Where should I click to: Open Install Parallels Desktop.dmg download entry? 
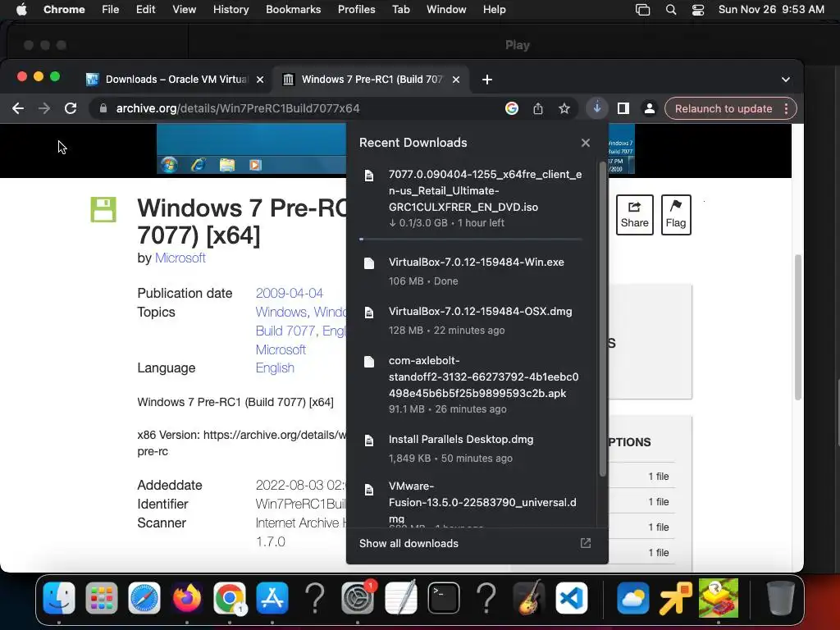pyautogui.click(x=470, y=449)
